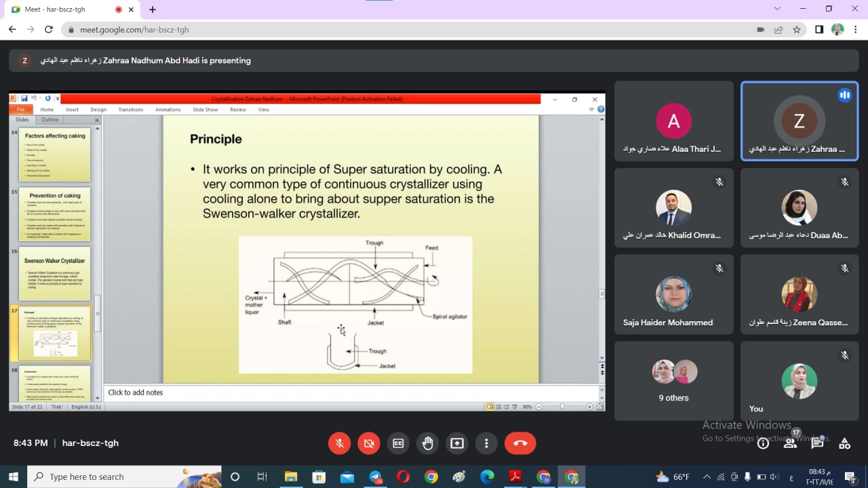
Task: Raise your hand in the meeting
Action: (x=427, y=443)
